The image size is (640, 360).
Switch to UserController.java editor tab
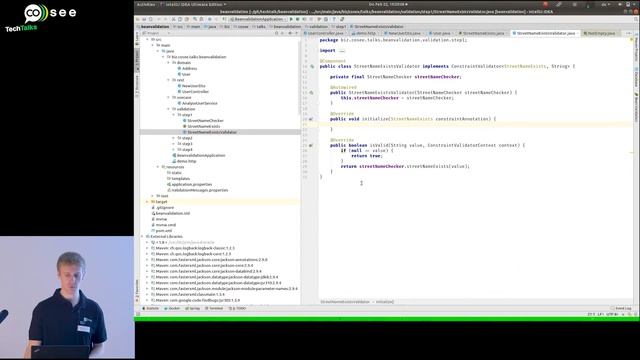[x=325, y=33]
